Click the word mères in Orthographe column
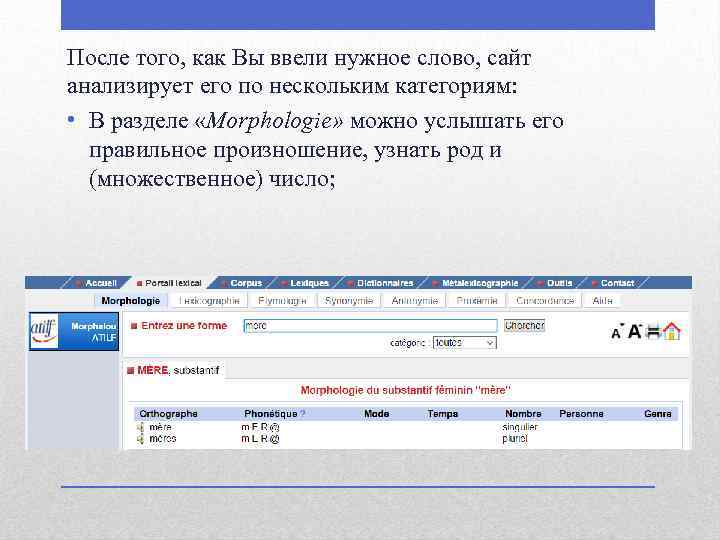This screenshot has height=540, width=720. [x=163, y=439]
